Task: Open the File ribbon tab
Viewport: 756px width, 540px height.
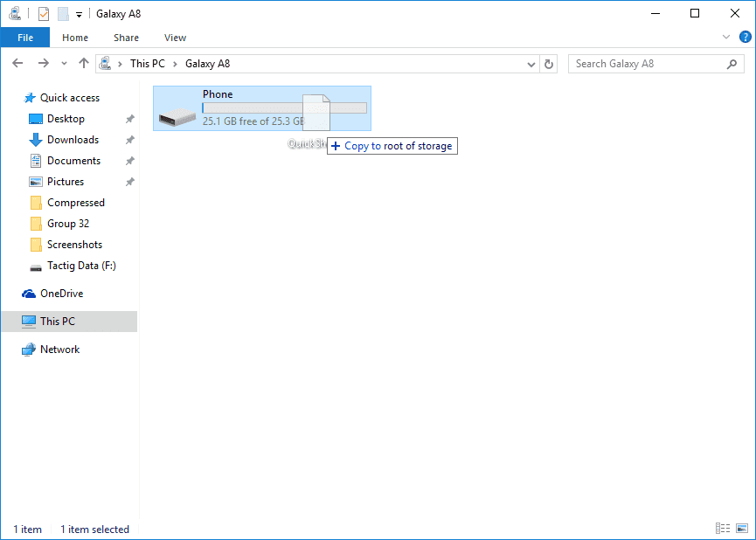Action: tap(25, 38)
